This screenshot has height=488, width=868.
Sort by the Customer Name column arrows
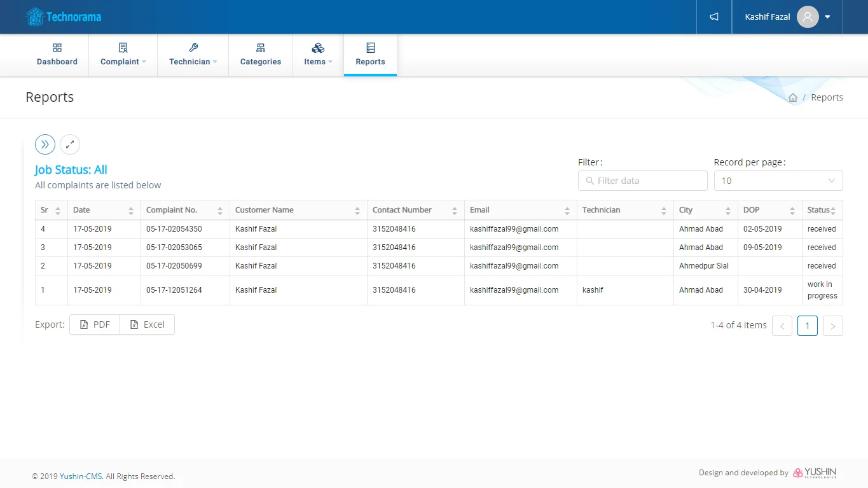click(x=357, y=211)
